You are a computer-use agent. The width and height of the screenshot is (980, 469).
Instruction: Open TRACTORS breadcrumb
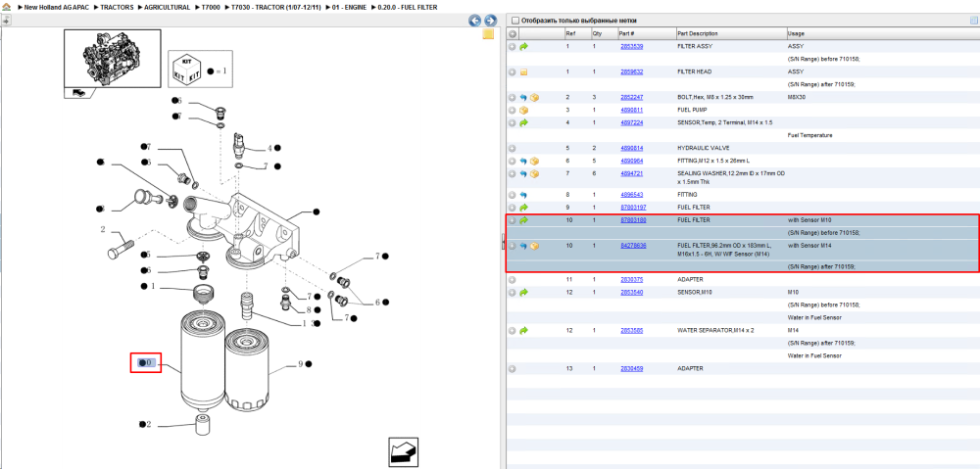(x=117, y=7)
